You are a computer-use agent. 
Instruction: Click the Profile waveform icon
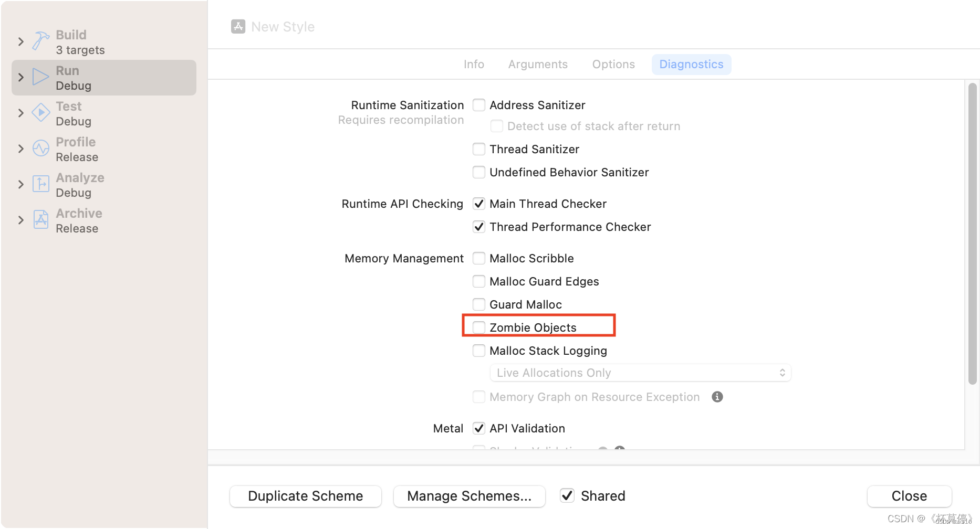coord(41,148)
